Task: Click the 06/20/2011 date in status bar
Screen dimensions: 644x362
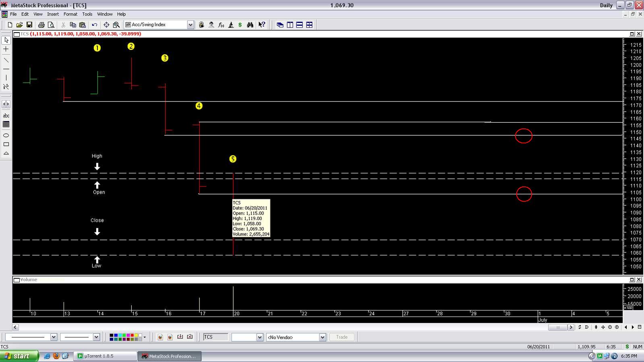Action: click(538, 347)
